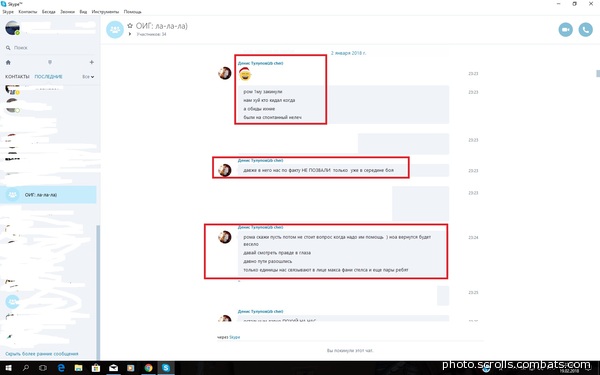Viewport: 600px width, 375px height.
Task: Click the message line 'давай смотреть правде в глаза'
Action: click(x=277, y=253)
